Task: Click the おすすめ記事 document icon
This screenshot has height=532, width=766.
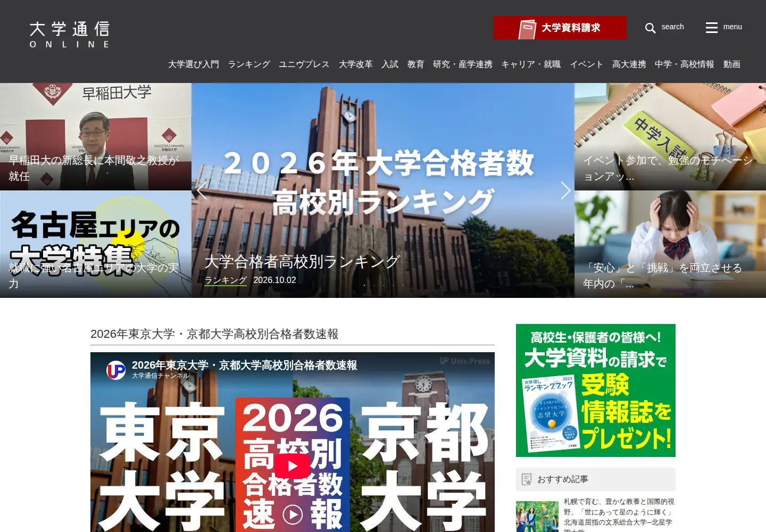Action: tap(527, 479)
